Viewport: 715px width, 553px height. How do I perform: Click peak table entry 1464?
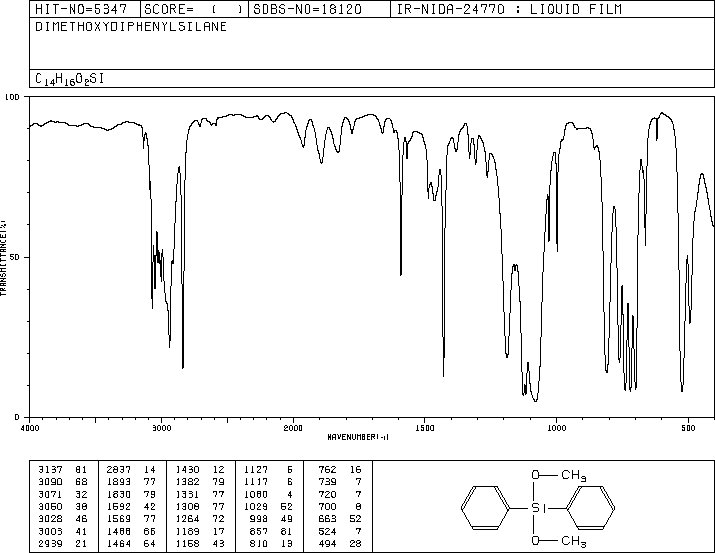point(119,543)
